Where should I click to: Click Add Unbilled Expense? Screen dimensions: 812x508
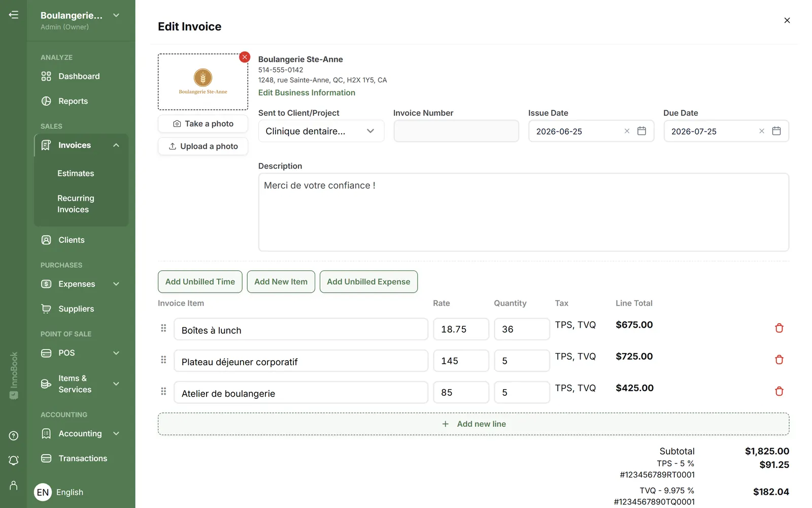point(368,281)
